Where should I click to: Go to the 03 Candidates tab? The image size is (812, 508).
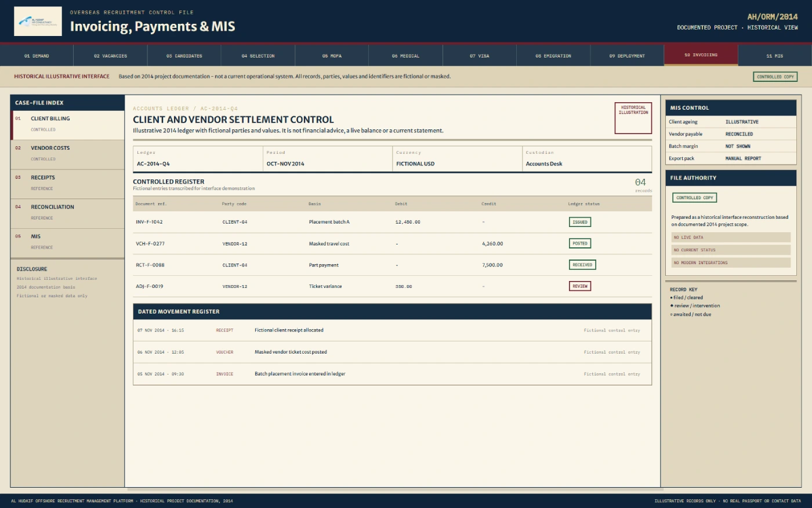184,56
